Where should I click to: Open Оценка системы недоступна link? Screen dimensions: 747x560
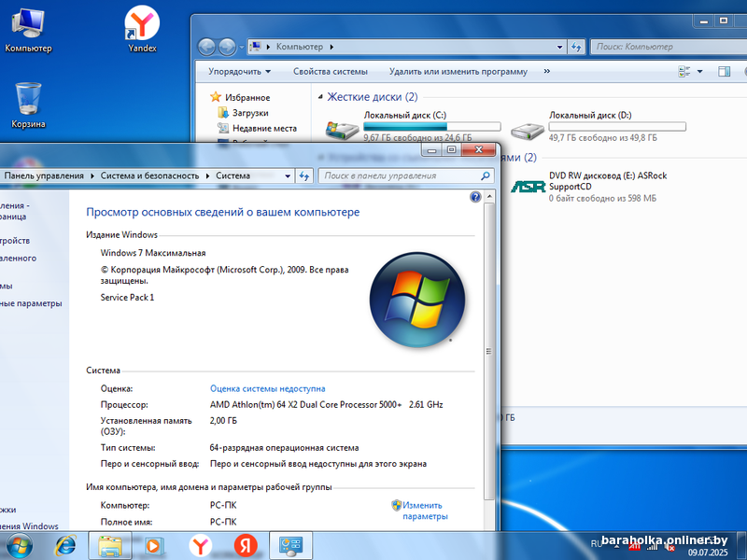click(x=268, y=388)
